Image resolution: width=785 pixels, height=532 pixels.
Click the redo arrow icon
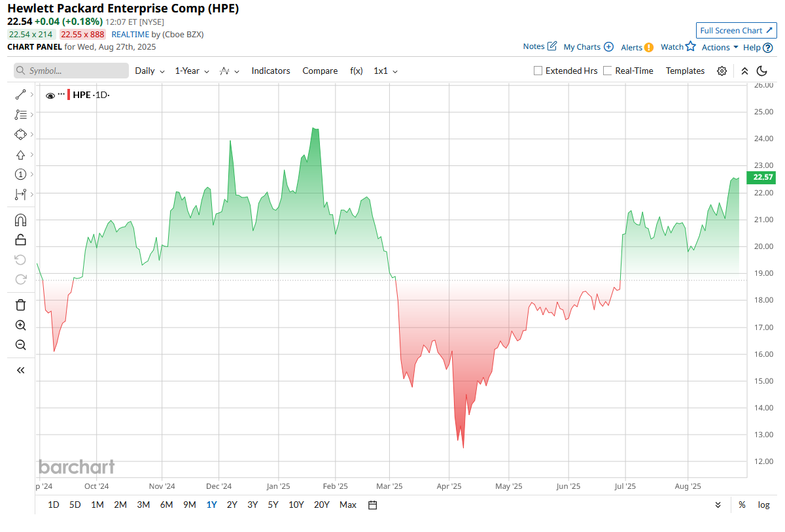(20, 279)
